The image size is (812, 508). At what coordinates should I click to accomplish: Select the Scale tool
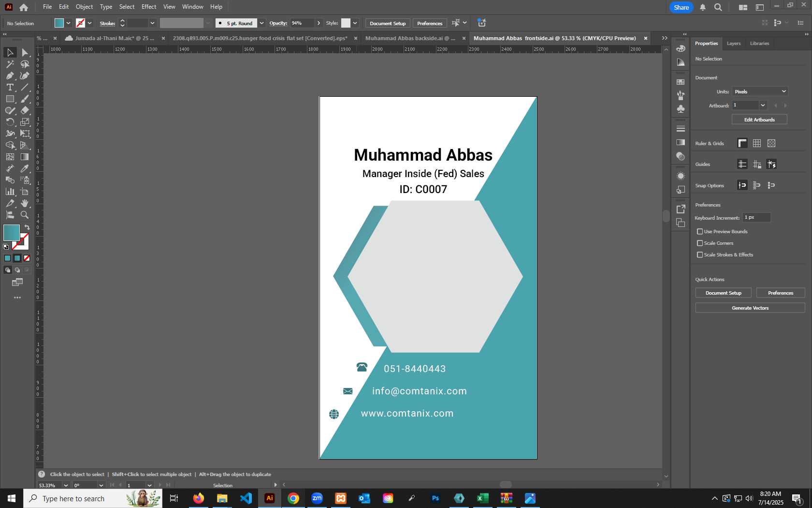(25, 122)
